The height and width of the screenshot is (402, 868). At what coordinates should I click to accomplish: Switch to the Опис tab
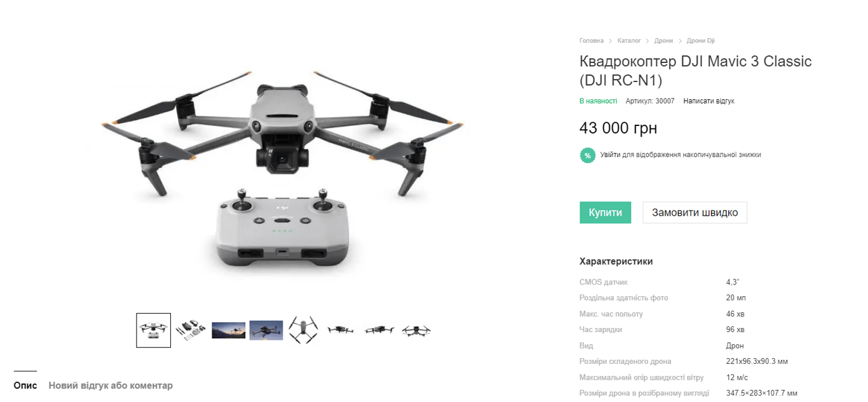tap(25, 385)
